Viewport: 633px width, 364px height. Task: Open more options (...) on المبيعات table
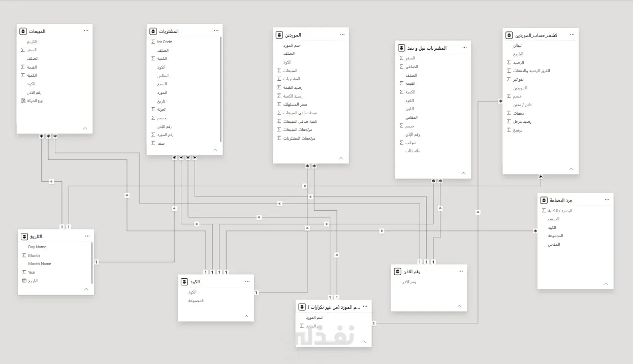click(x=86, y=31)
